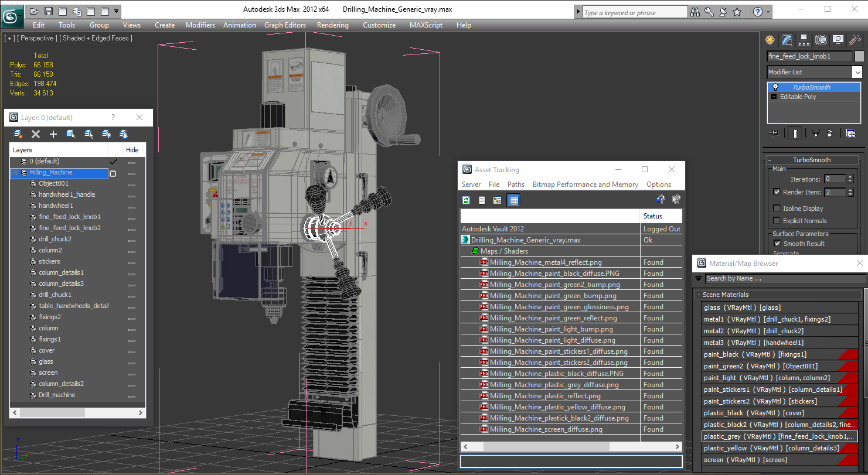Expand the Editable Poly modifier subobjects
The height and width of the screenshot is (475, 868).
click(x=774, y=97)
